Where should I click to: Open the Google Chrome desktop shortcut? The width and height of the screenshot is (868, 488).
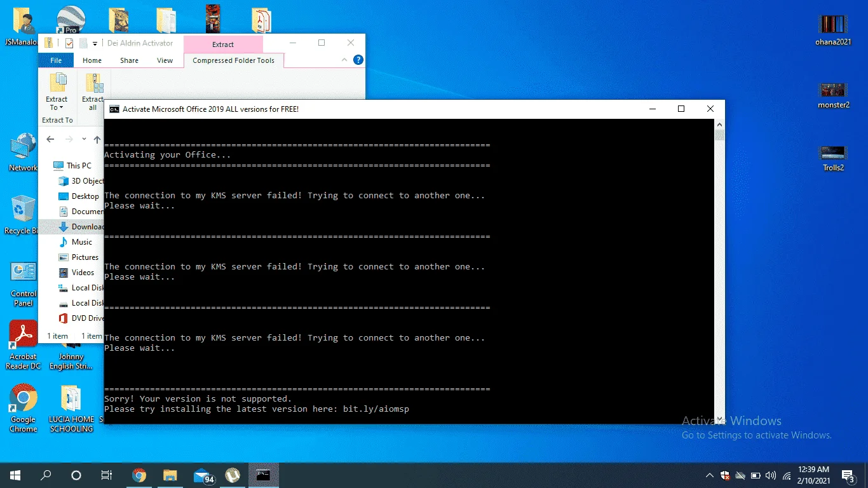pyautogui.click(x=24, y=409)
